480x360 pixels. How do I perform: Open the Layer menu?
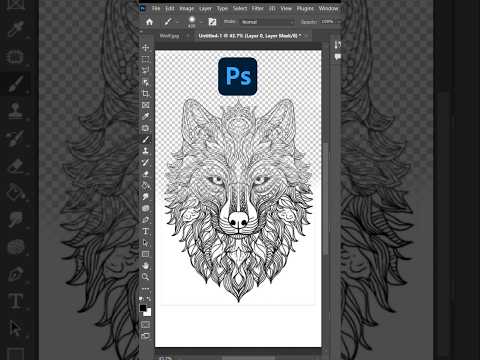205,8
